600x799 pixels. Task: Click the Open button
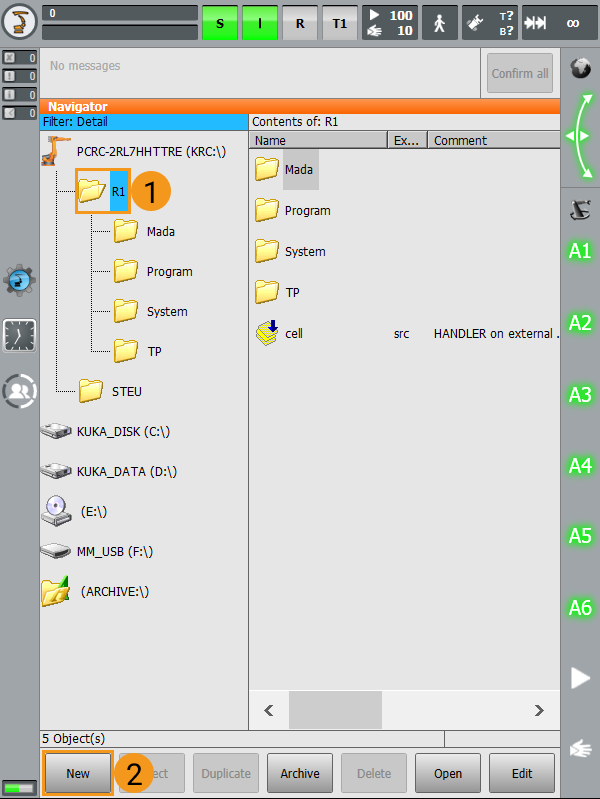click(x=448, y=774)
